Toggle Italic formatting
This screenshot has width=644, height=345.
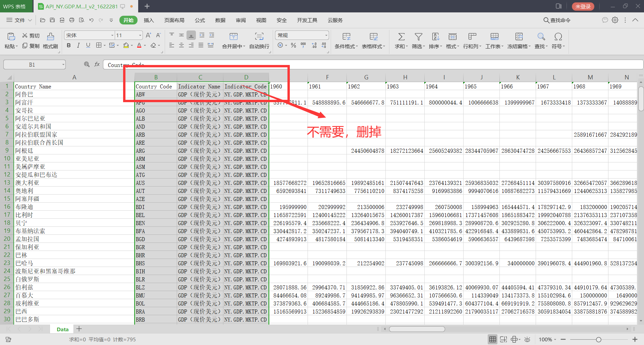pos(78,45)
